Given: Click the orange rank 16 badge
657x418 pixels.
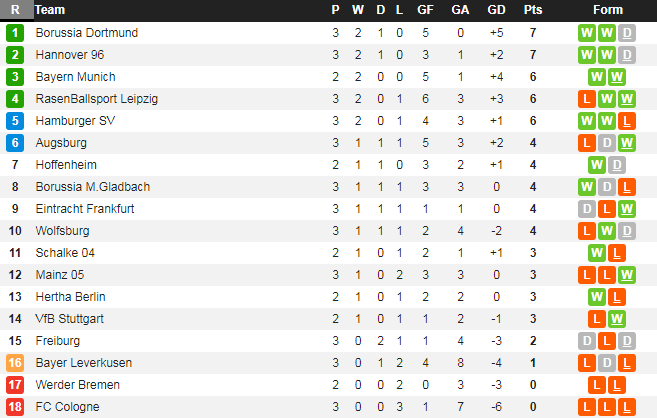Looking at the screenshot, I should pyautogui.click(x=15, y=363).
